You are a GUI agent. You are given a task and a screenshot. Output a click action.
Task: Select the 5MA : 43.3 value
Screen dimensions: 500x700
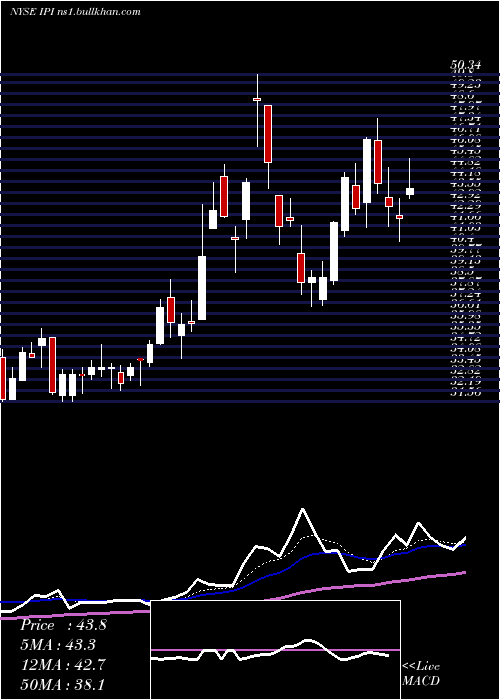58,645
